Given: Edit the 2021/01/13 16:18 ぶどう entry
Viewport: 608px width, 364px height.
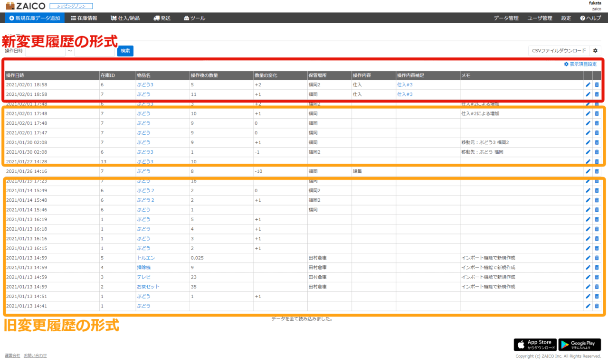Looking at the screenshot, I should tap(588, 229).
